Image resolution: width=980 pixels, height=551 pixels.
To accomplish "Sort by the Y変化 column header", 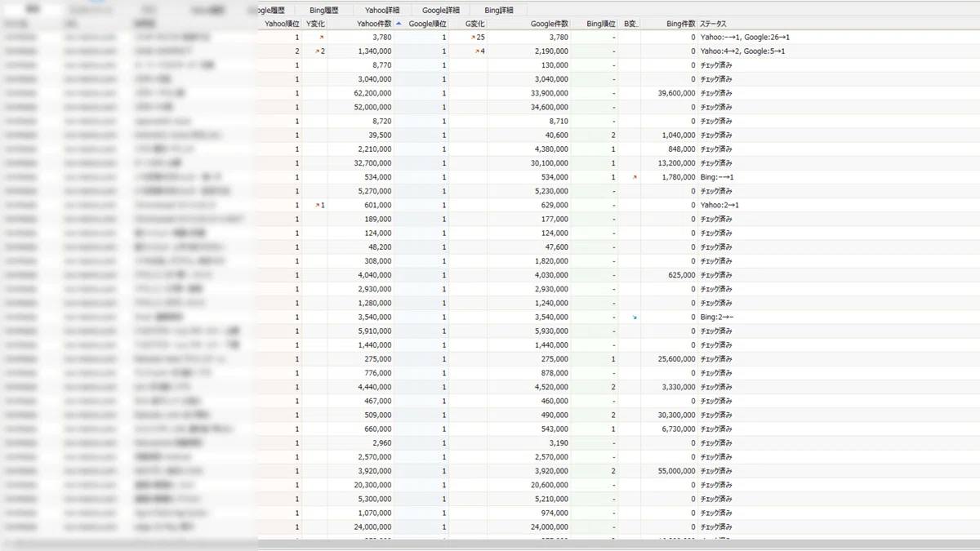I will pos(315,24).
